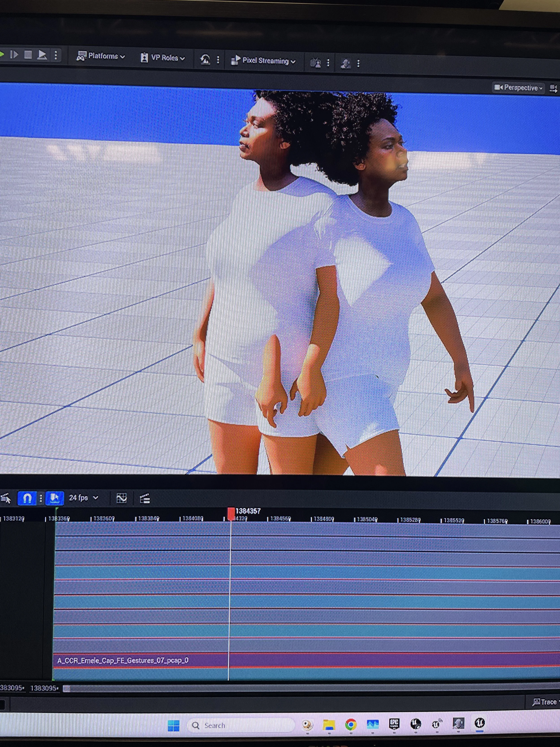Click the red playhead marker on timeline
Image resolution: width=560 pixels, height=747 pixels.
point(231,513)
